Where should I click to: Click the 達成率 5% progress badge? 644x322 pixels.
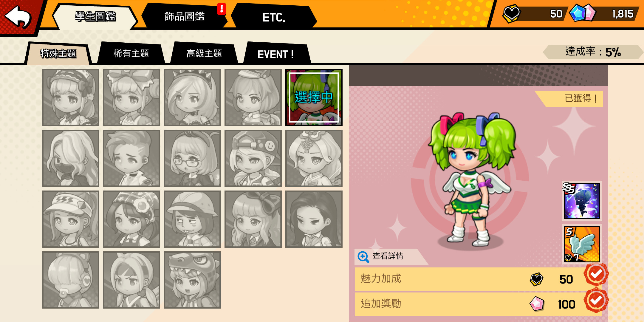[x=593, y=52]
